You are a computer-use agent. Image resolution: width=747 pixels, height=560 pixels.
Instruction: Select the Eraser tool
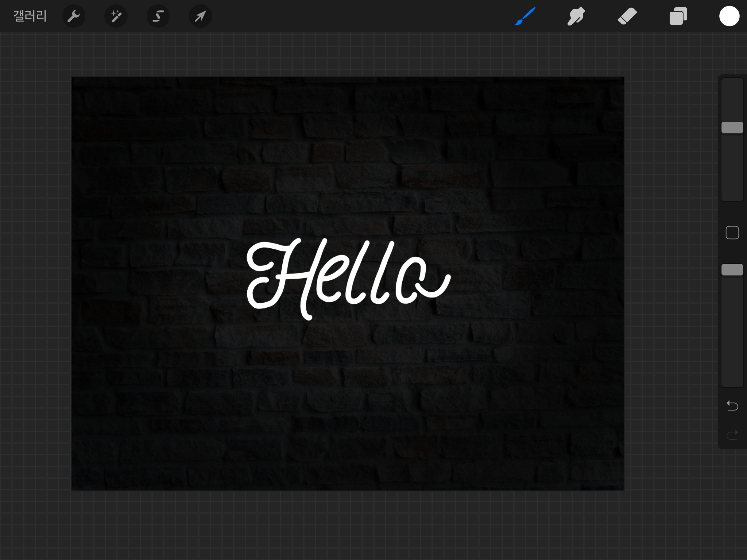tap(627, 16)
